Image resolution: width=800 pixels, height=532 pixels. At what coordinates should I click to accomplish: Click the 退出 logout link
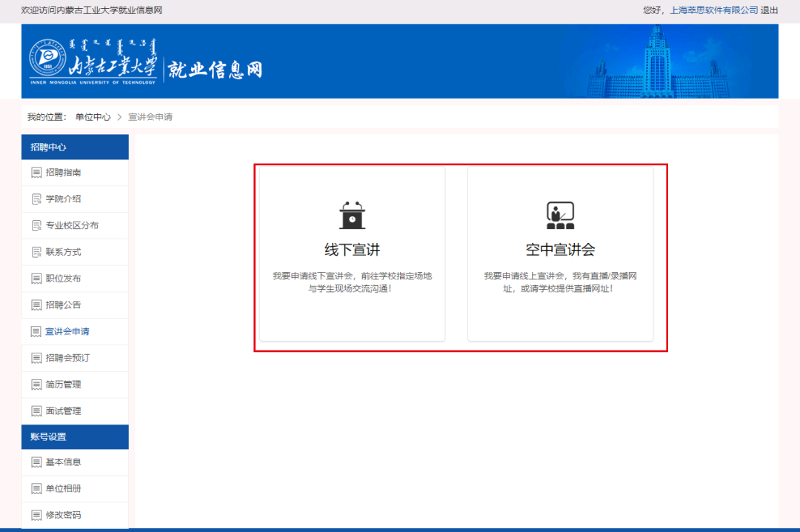pyautogui.click(x=769, y=10)
